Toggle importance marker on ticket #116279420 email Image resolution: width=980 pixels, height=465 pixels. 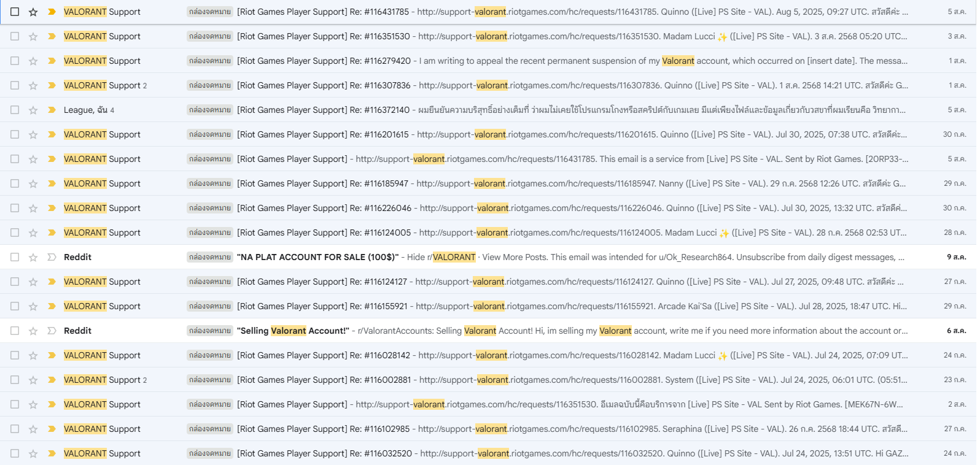(52, 61)
